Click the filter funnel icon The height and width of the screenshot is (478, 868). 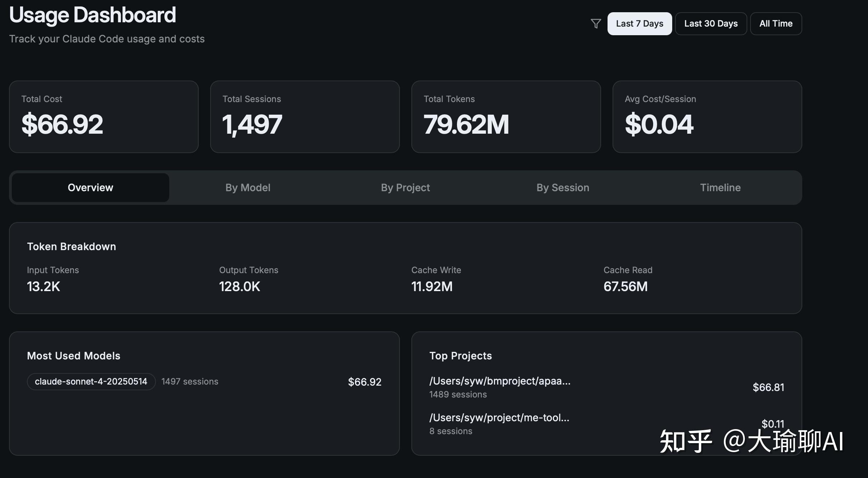click(596, 24)
